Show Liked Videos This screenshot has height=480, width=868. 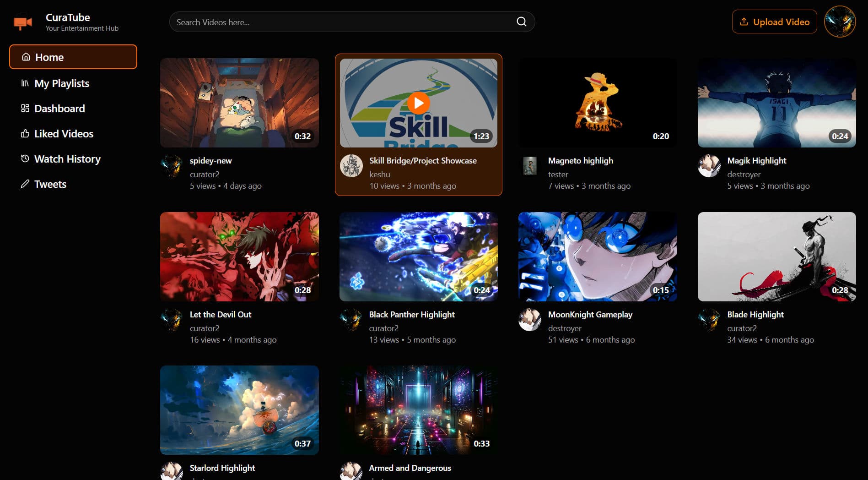click(x=64, y=134)
